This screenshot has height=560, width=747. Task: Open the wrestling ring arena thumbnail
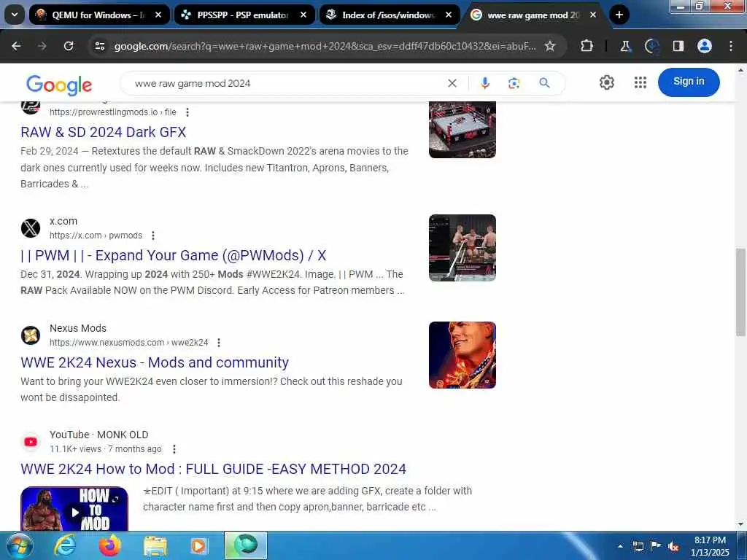pyautogui.click(x=462, y=130)
